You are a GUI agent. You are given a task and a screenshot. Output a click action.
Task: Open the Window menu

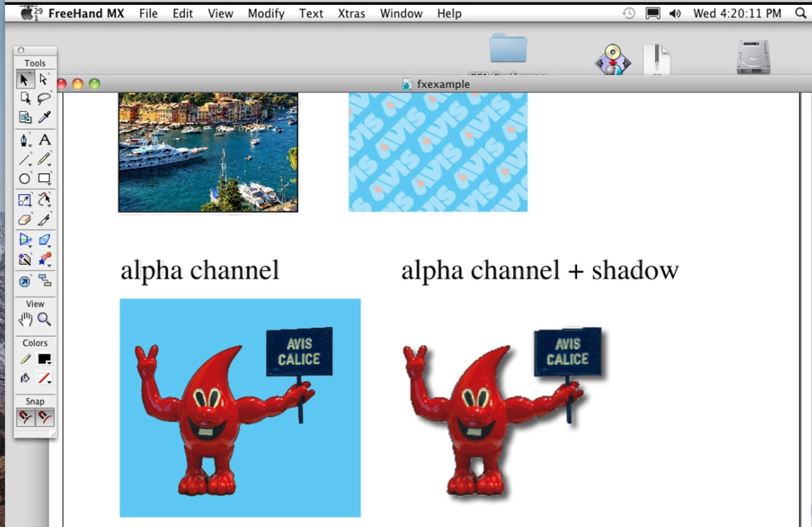(x=401, y=14)
